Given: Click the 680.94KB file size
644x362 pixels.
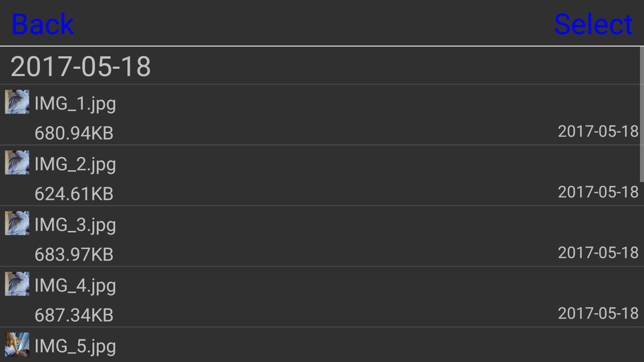Looking at the screenshot, I should (74, 133).
